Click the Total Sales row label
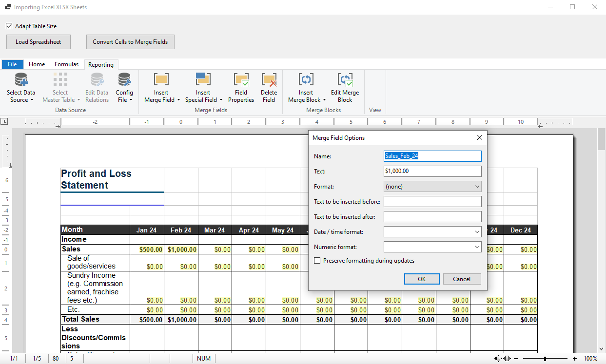Viewport: 606px width, 364px height. [x=80, y=319]
